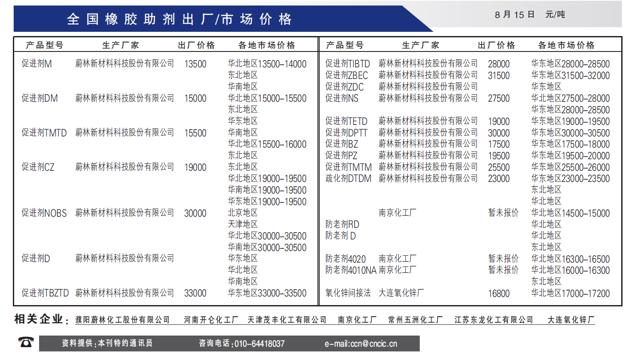The height and width of the screenshot is (354, 644).
Task: Click the unit label 元/吨
Action: [x=555, y=15]
